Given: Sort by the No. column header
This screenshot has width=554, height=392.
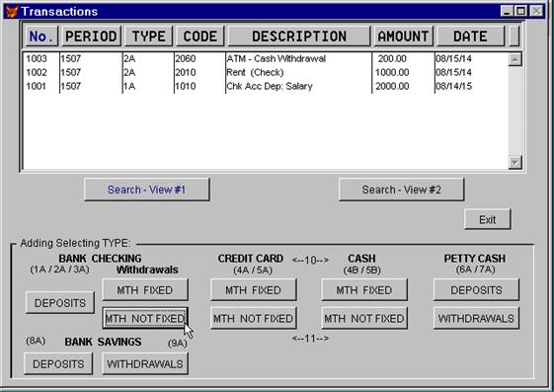Looking at the screenshot, I should 41,36.
